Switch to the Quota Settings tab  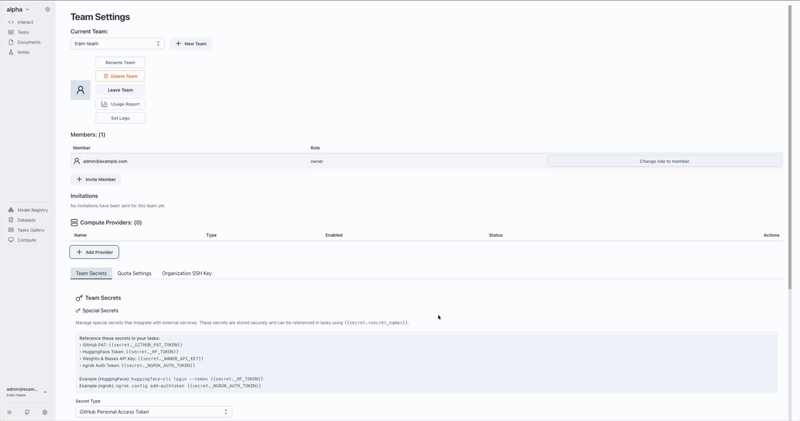point(134,273)
